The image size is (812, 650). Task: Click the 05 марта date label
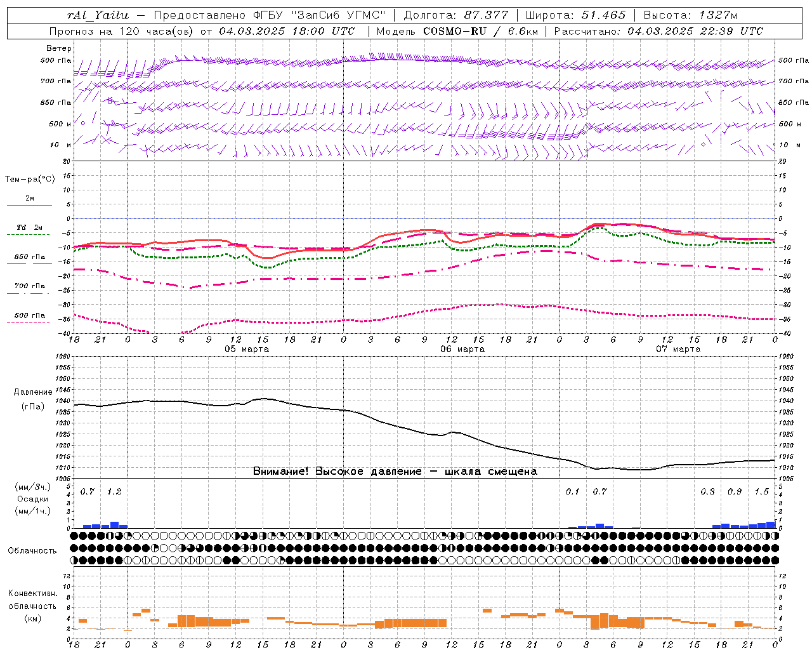(247, 349)
